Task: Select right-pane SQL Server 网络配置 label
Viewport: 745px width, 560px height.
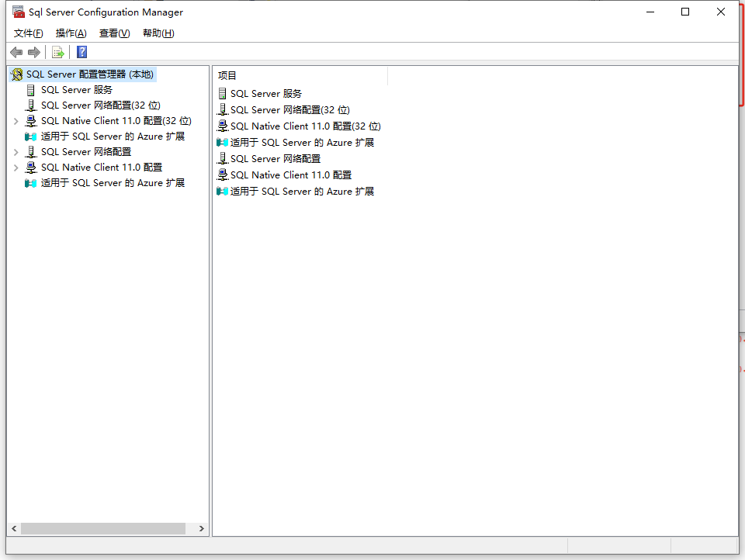Action: tap(275, 159)
